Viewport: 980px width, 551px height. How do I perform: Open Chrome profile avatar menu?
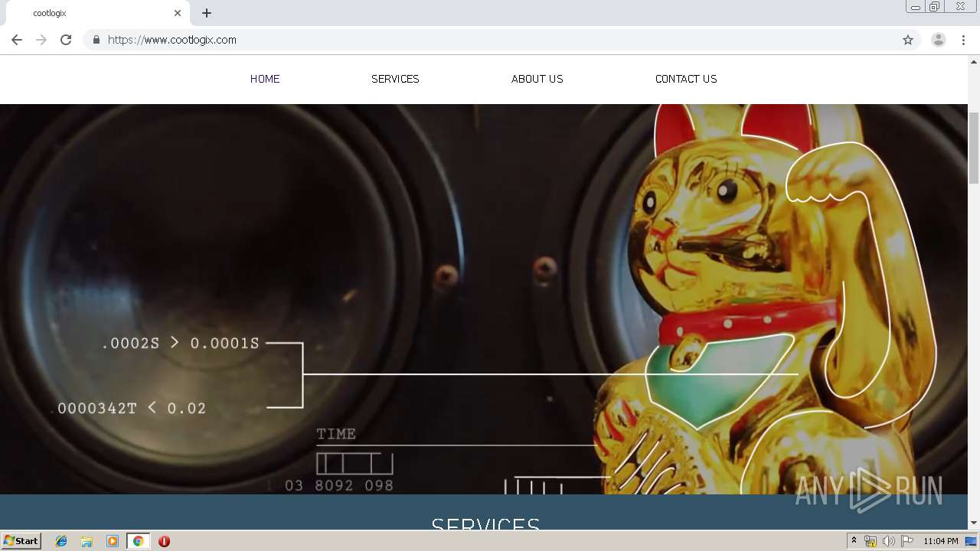[x=939, y=40]
